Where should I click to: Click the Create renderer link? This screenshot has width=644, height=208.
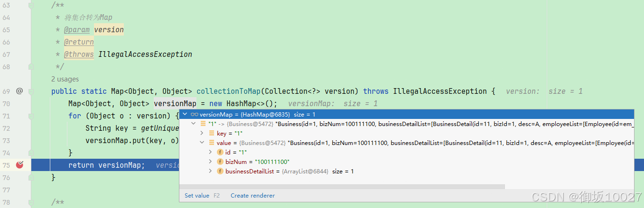[252, 195]
